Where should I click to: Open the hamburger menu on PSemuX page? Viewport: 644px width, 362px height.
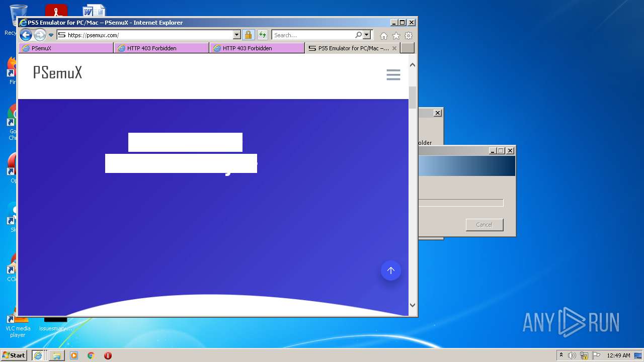(x=393, y=74)
